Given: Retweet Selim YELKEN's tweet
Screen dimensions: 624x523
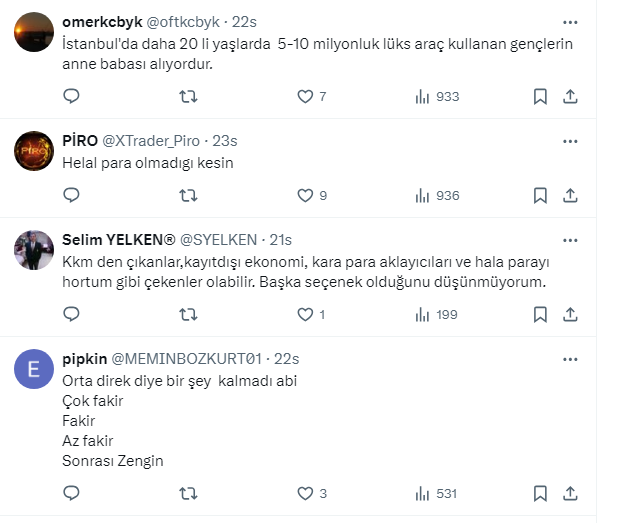Looking at the screenshot, I should pyautogui.click(x=187, y=314).
